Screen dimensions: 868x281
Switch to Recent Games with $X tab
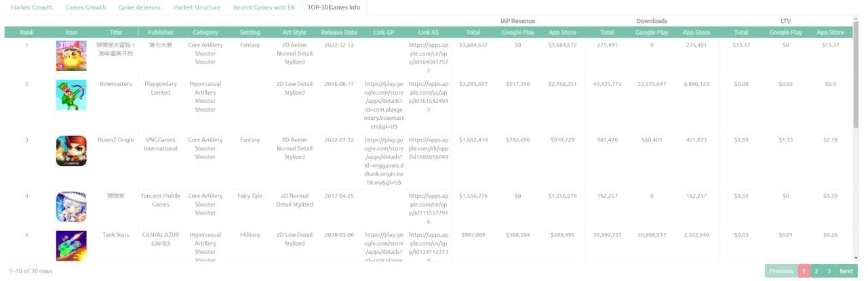click(x=264, y=7)
